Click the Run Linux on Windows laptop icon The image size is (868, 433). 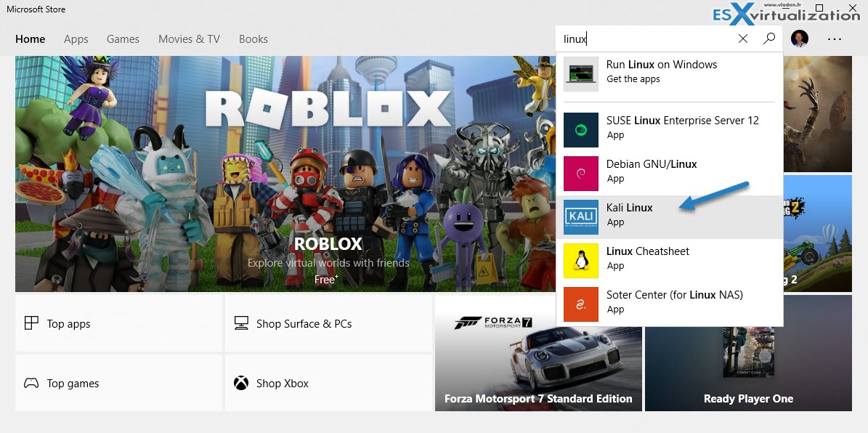tap(580, 73)
